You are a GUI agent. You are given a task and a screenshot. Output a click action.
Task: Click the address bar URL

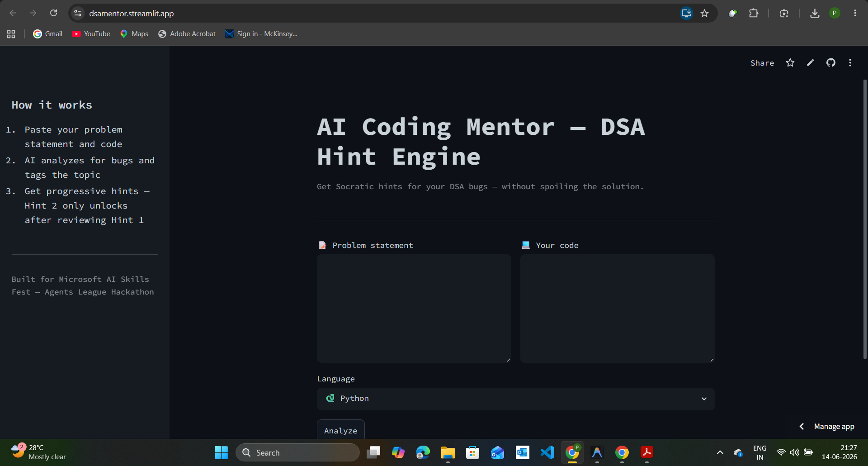pos(132,14)
